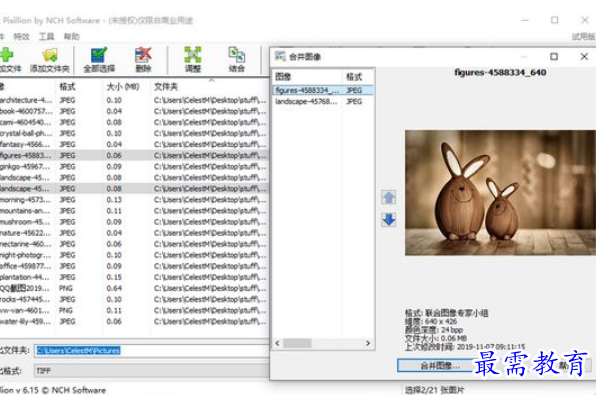Select the water-lily-459... file row
Image resolution: width=596 pixels, height=395 pixels.
[x=134, y=321]
